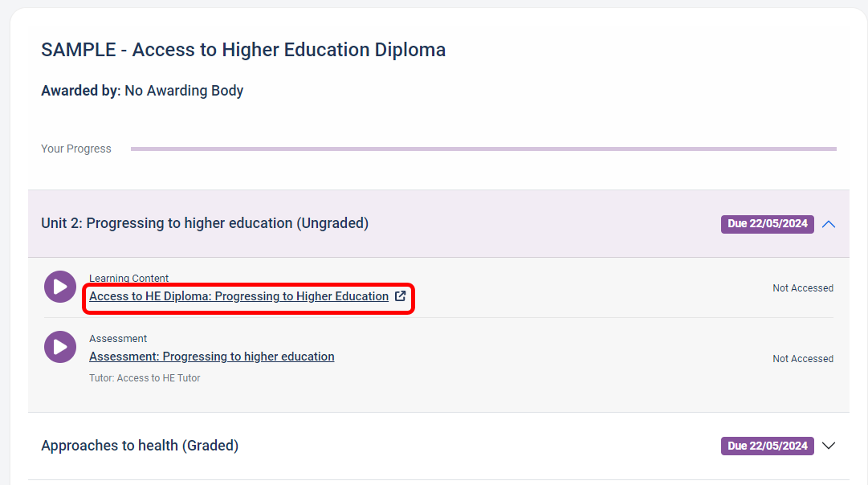Click Not Accessed status for the assessment
Viewport: 868px width, 485px height.
coord(803,359)
